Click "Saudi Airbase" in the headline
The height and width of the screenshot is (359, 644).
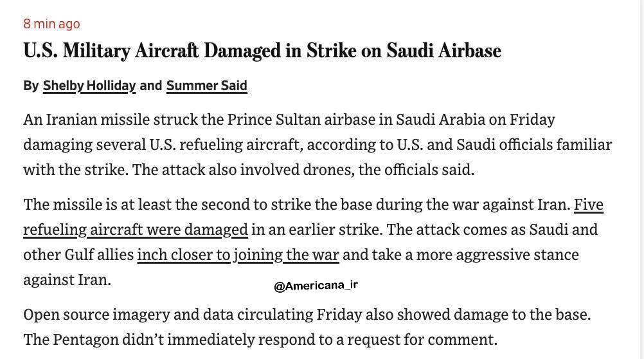click(x=443, y=51)
